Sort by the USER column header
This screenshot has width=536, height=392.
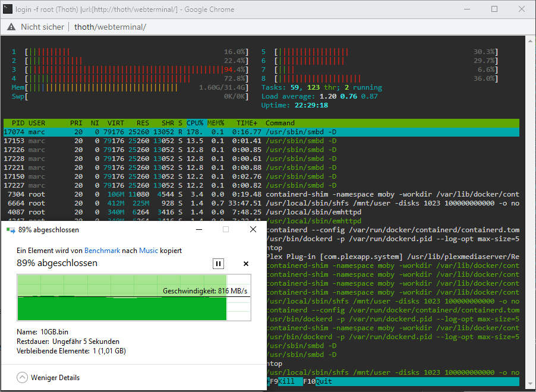point(37,123)
